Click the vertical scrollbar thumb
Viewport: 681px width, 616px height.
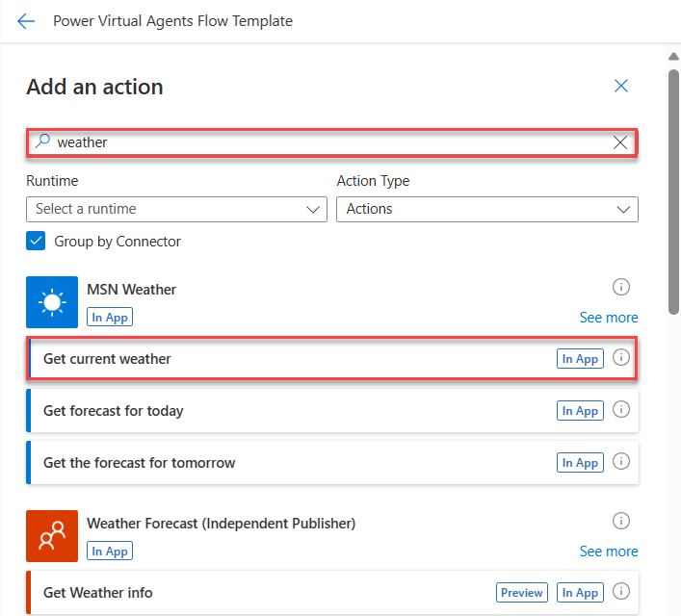(x=673, y=191)
